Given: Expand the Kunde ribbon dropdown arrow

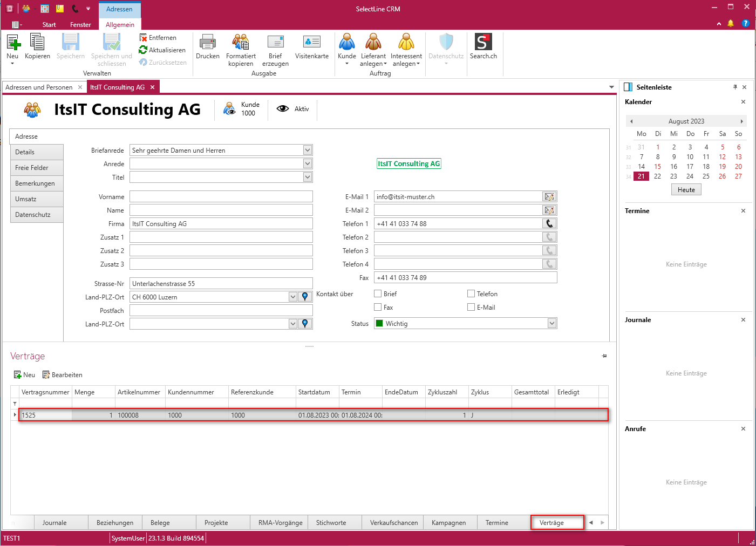Looking at the screenshot, I should (x=347, y=64).
